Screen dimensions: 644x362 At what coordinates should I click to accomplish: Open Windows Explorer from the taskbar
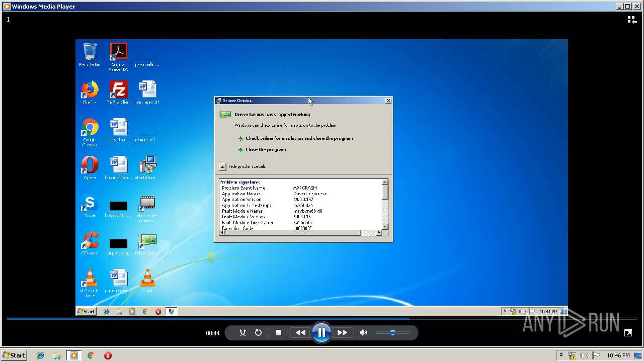coord(57,355)
